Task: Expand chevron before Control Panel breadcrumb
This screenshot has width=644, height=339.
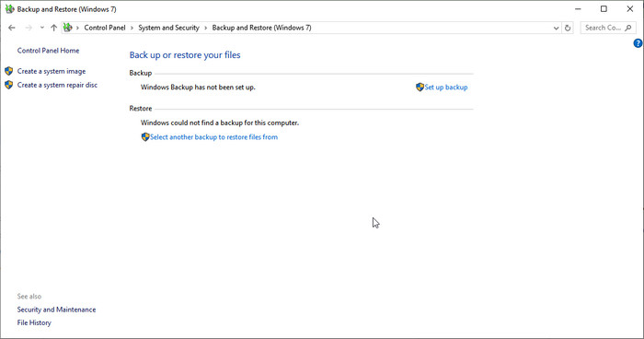Action: point(77,28)
